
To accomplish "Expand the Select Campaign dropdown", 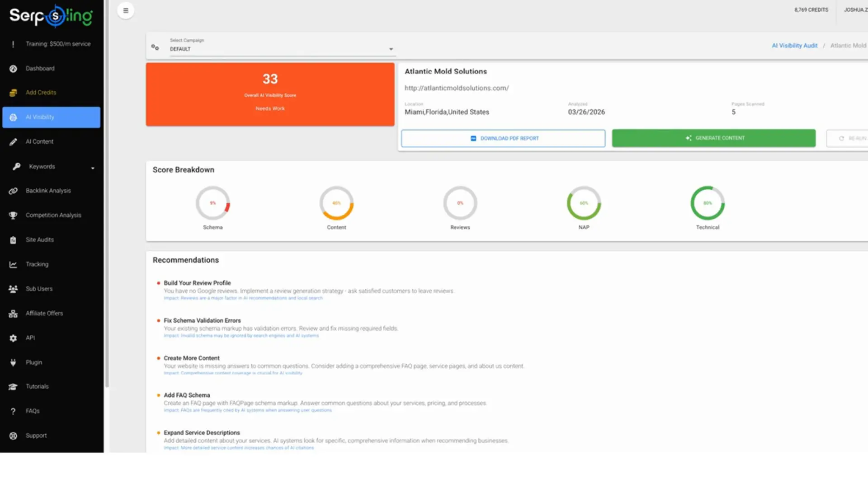I will pyautogui.click(x=391, y=48).
